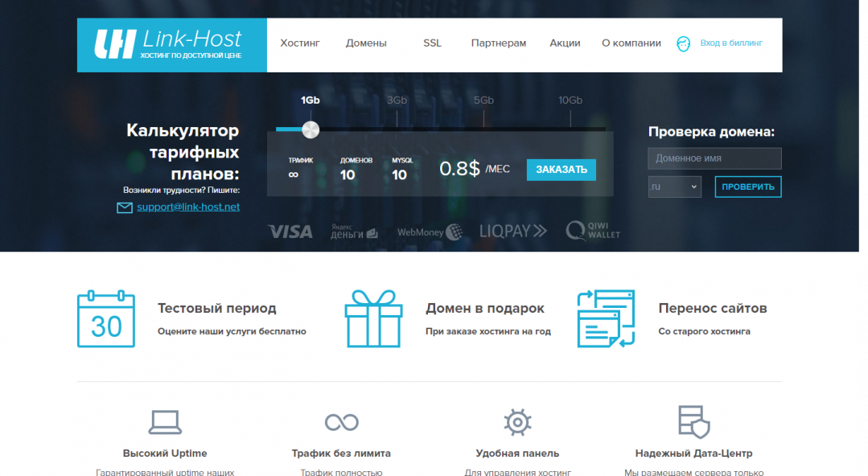Image resolution: width=868 pixels, height=476 pixels.
Task: Select the 3Gb slider mark
Action: point(397,101)
